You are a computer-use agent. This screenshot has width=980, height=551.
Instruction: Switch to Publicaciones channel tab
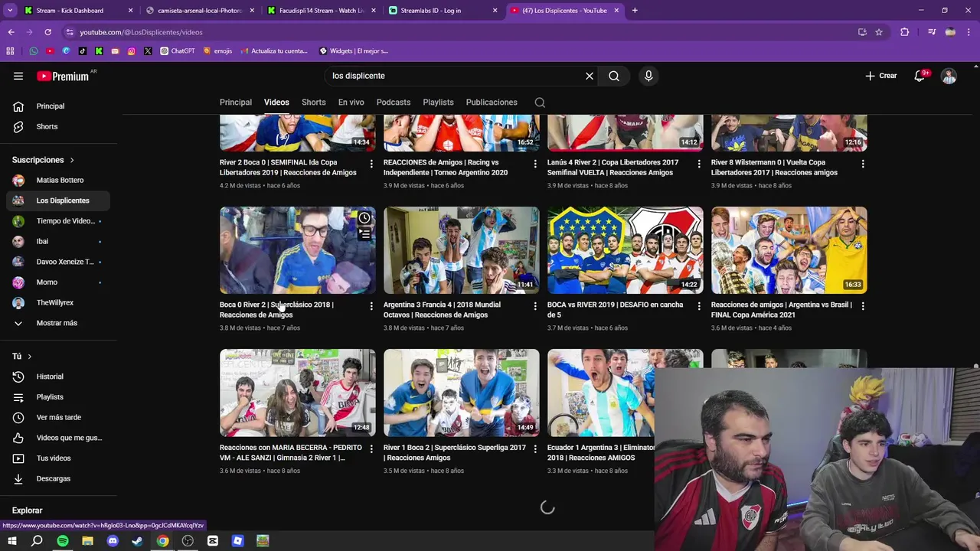click(x=492, y=103)
